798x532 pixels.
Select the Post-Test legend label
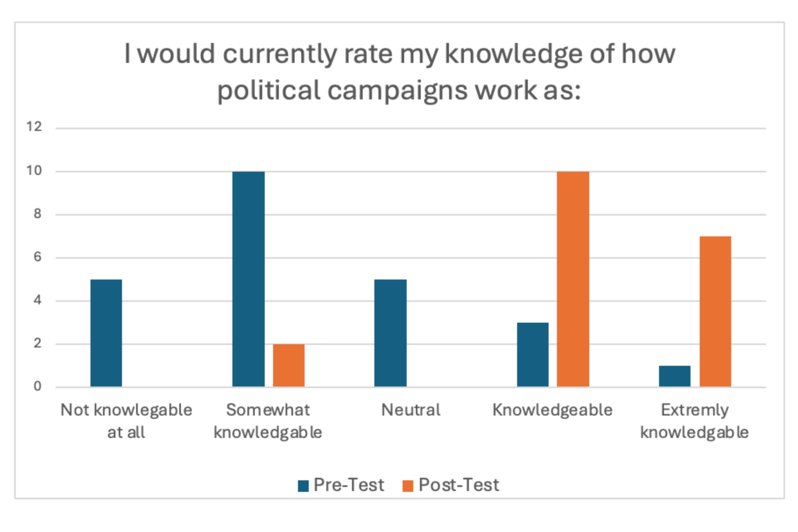[x=458, y=485]
